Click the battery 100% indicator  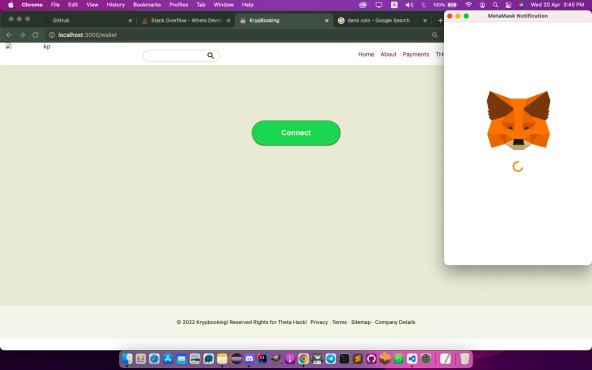(x=445, y=5)
